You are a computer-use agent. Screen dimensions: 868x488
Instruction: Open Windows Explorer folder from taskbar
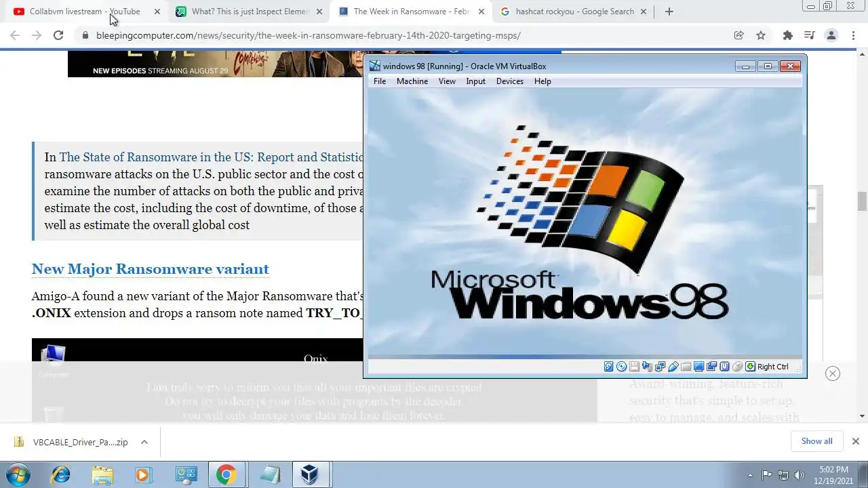pos(102,475)
